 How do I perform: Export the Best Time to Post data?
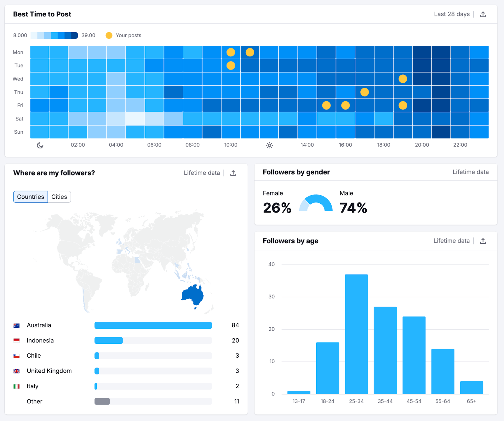point(483,14)
